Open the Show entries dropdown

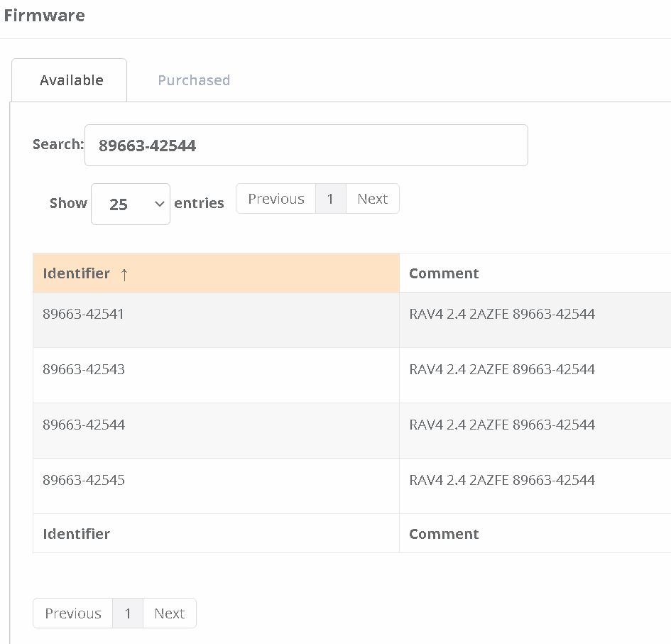[x=131, y=204]
